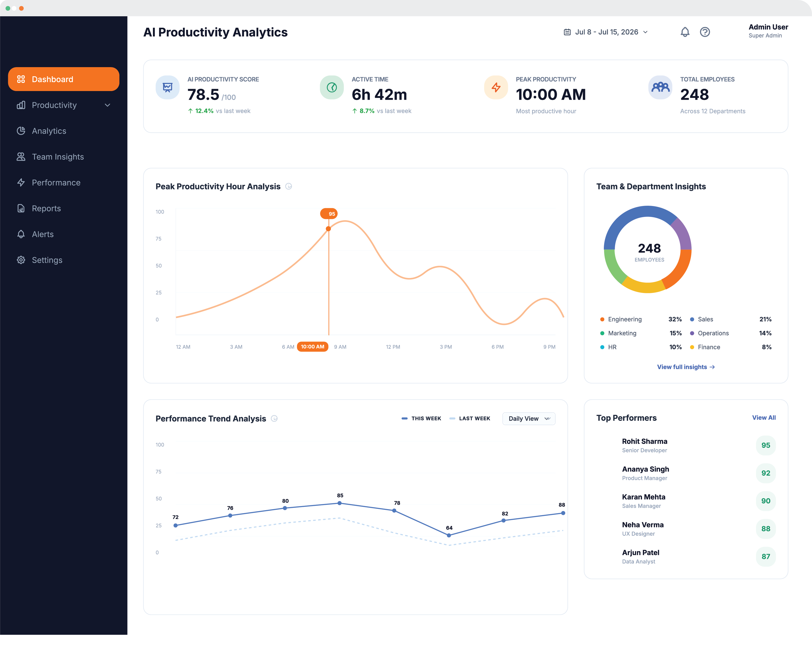Click the Engineering orange legend dot

pyautogui.click(x=602, y=319)
